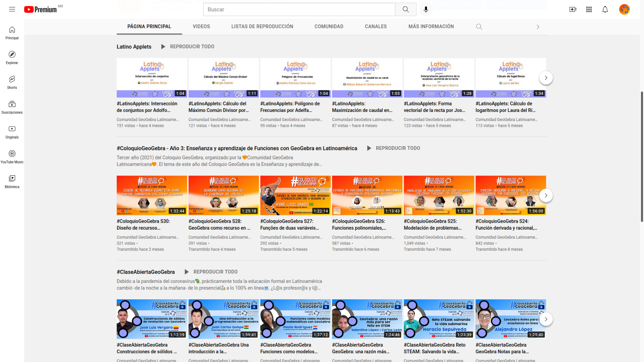Open the Create video icon
644x362 pixels.
coord(573,9)
